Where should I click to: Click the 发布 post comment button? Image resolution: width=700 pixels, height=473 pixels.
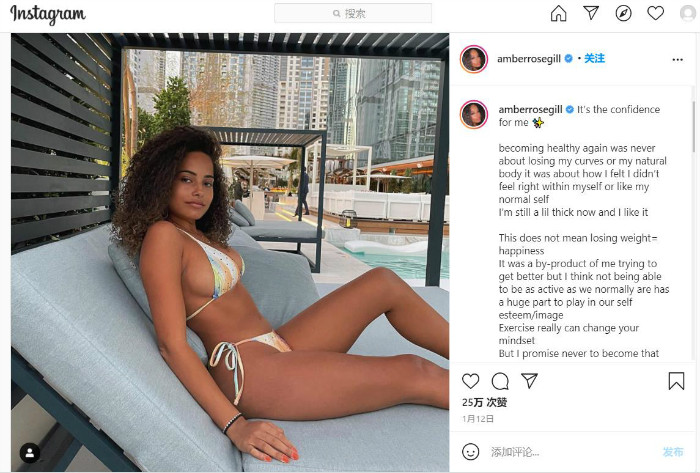coord(673,452)
